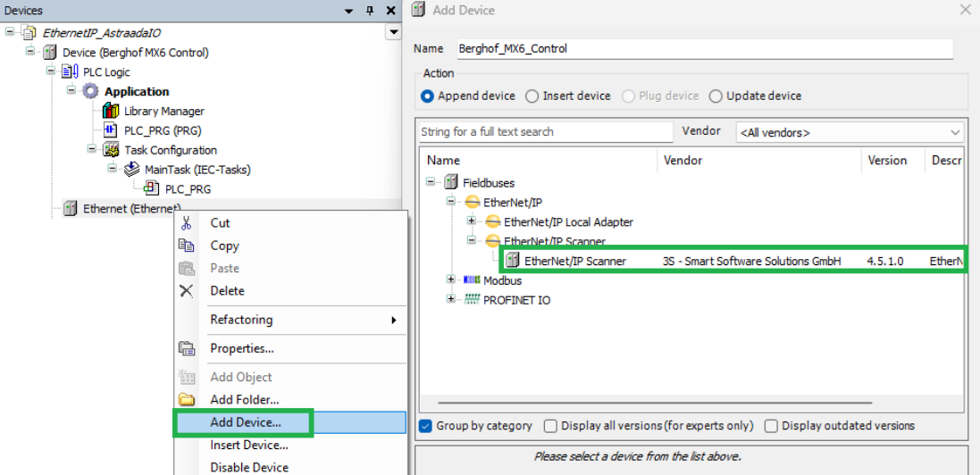
Task: Choose Copy from context menu
Action: click(x=290, y=246)
